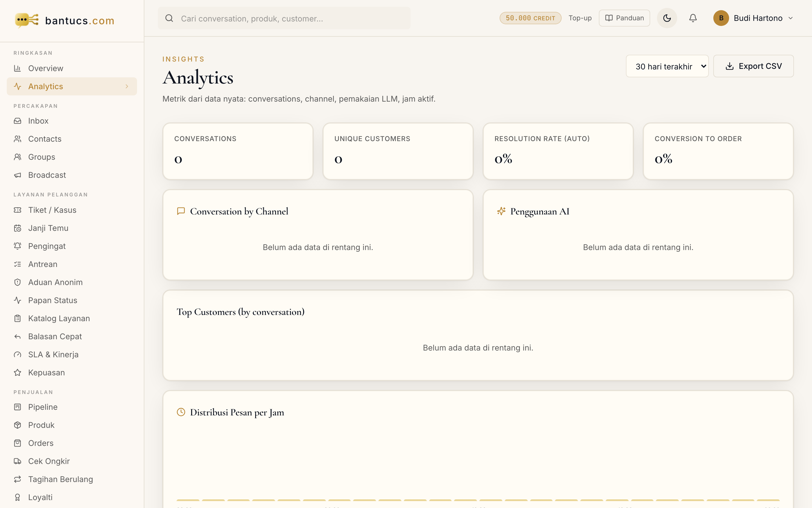Focus the Cari conversation search field
Image resolution: width=812 pixels, height=508 pixels.
[x=284, y=18]
